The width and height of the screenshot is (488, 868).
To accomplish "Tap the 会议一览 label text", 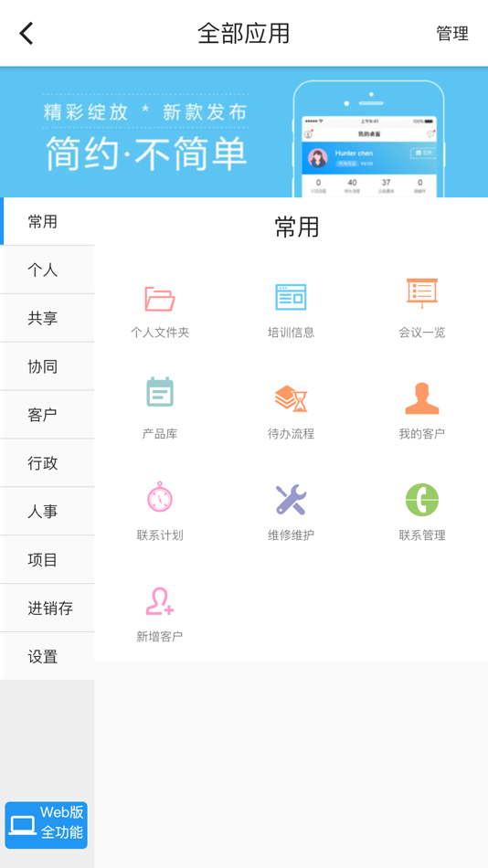I will point(422,333).
